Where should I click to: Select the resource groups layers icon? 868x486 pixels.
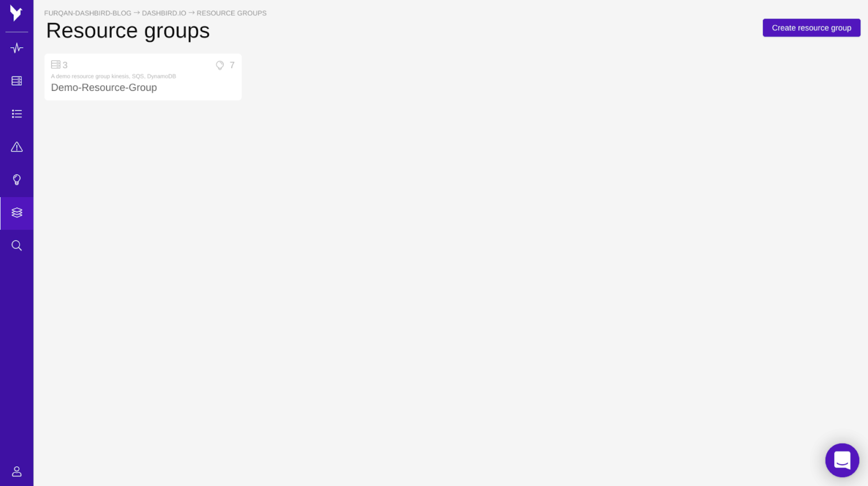17,213
